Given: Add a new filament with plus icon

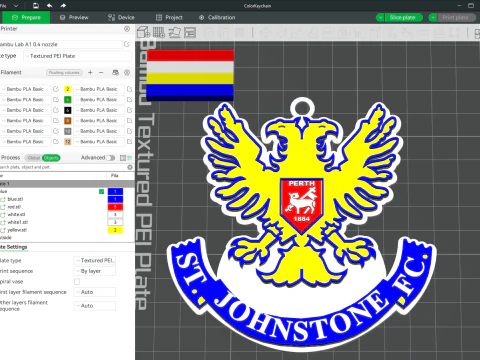Looking at the screenshot, I should tap(90, 72).
